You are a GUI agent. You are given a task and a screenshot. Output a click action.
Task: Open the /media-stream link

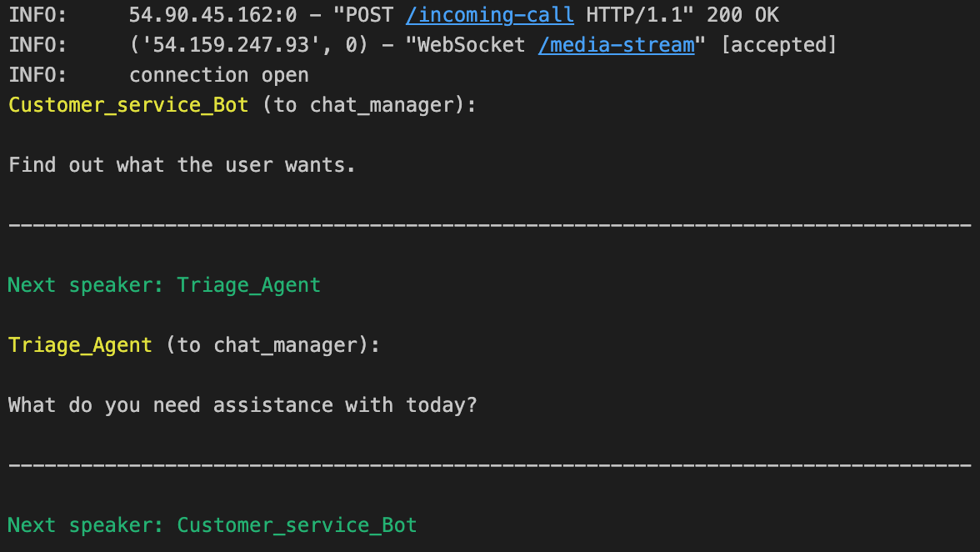(x=616, y=44)
